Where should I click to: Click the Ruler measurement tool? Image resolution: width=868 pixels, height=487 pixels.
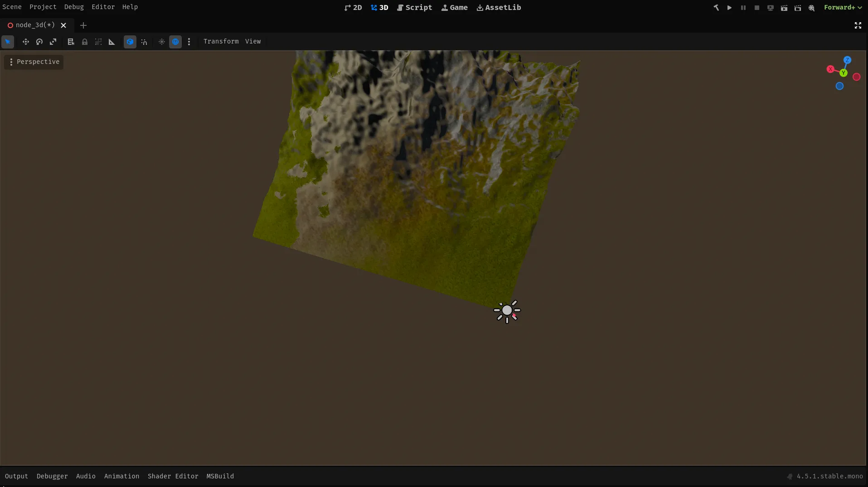[112, 42]
